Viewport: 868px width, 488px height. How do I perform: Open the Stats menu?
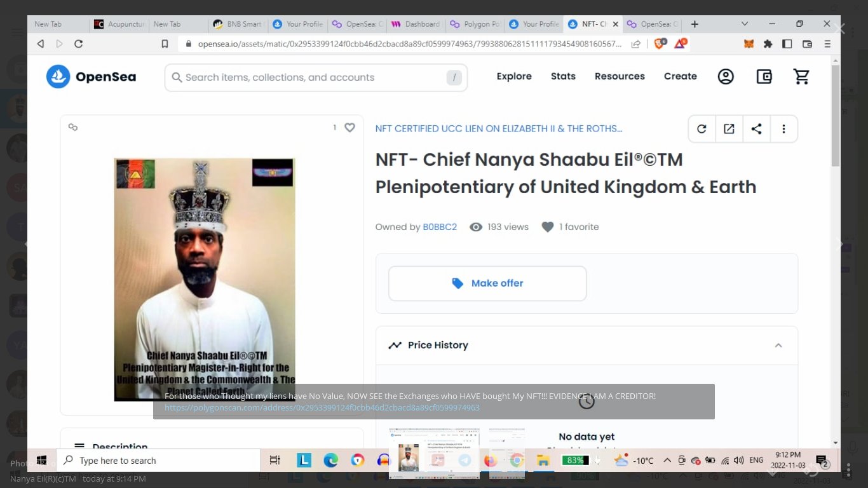tap(563, 76)
